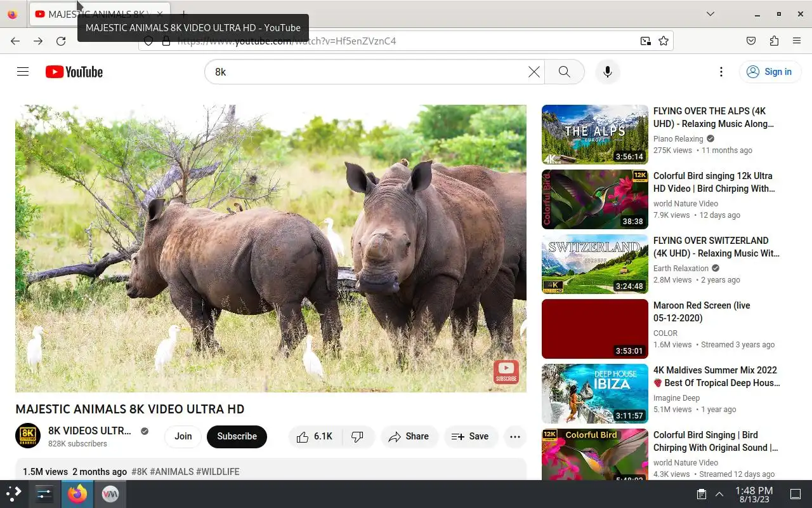
Task: Clear the search box with the X
Action: pos(534,72)
